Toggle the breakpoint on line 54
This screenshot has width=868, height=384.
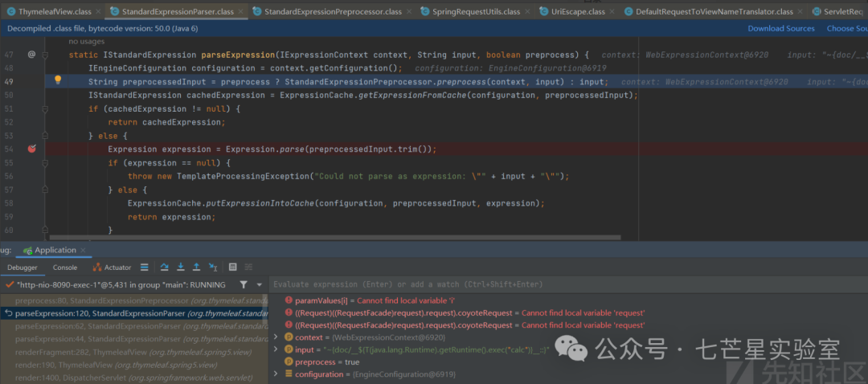click(x=31, y=149)
